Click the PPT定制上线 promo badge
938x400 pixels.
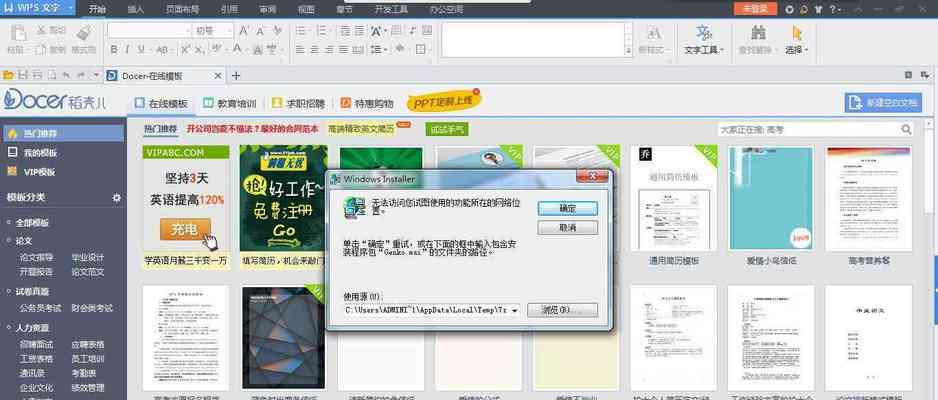point(443,101)
